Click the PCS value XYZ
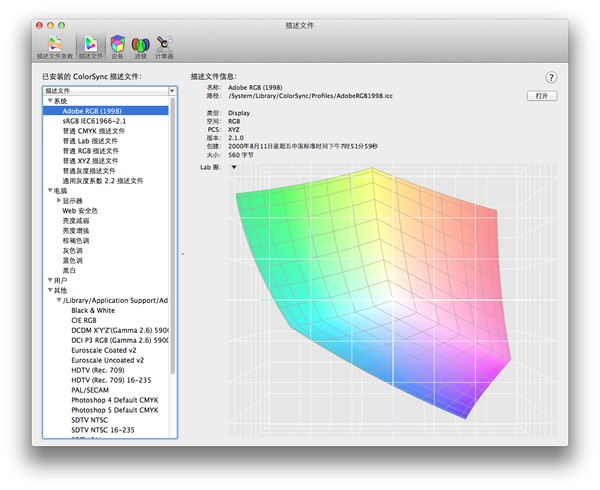The image size is (600, 490). click(233, 129)
